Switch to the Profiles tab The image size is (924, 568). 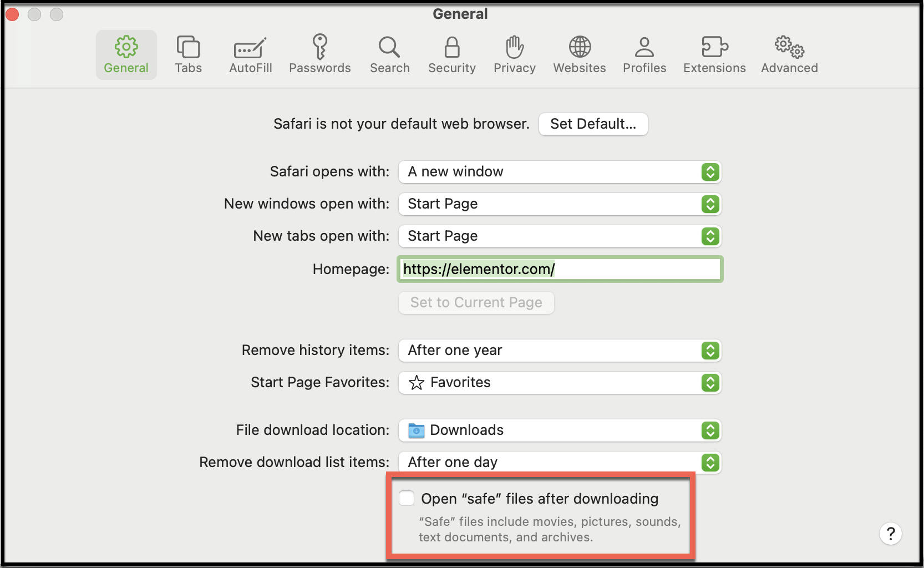(644, 55)
